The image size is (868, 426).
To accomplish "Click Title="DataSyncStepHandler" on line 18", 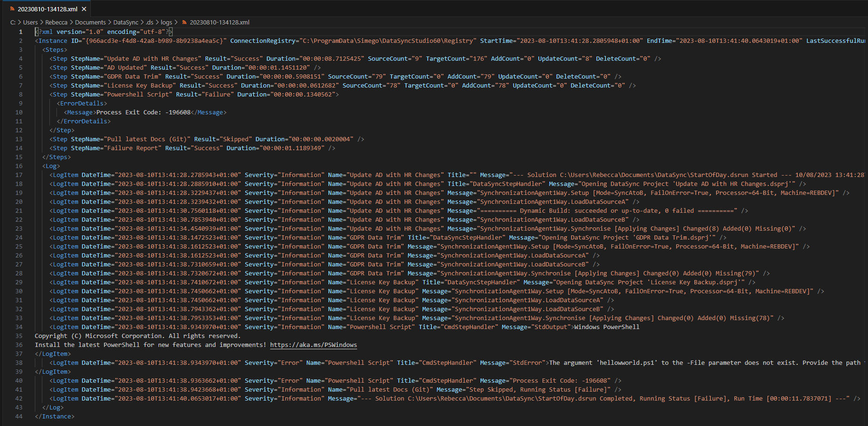I will tap(496, 184).
